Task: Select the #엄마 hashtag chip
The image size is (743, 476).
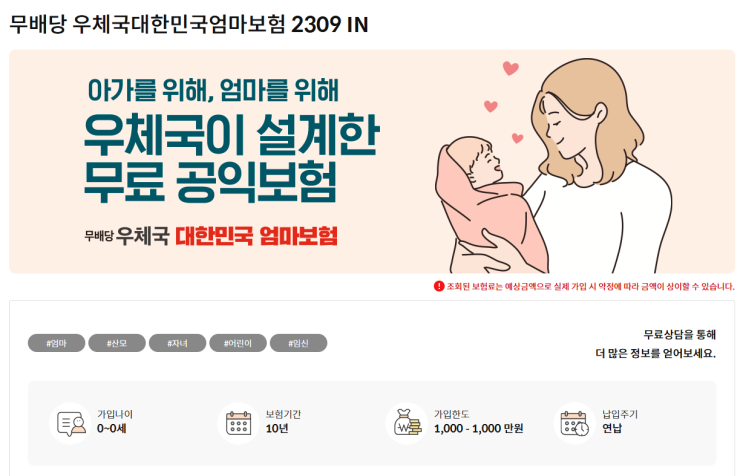Action: (x=56, y=343)
